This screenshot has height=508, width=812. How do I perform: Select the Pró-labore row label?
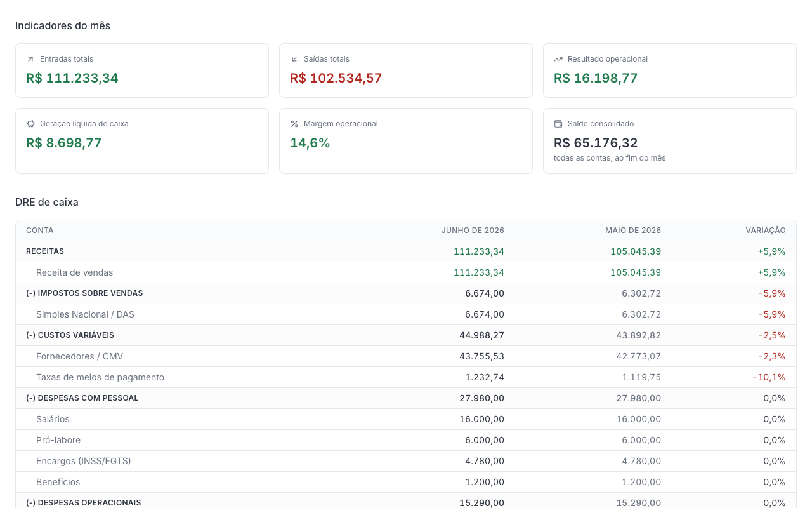[58, 440]
